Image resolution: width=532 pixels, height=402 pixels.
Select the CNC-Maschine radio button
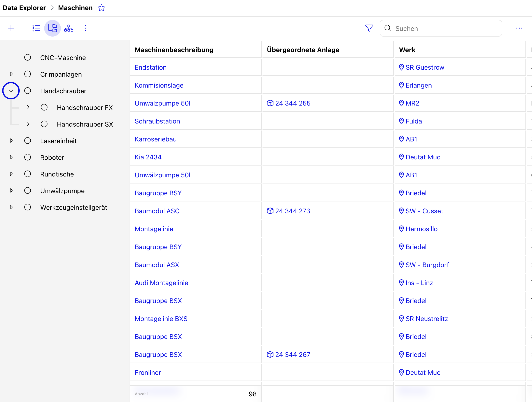coord(28,58)
